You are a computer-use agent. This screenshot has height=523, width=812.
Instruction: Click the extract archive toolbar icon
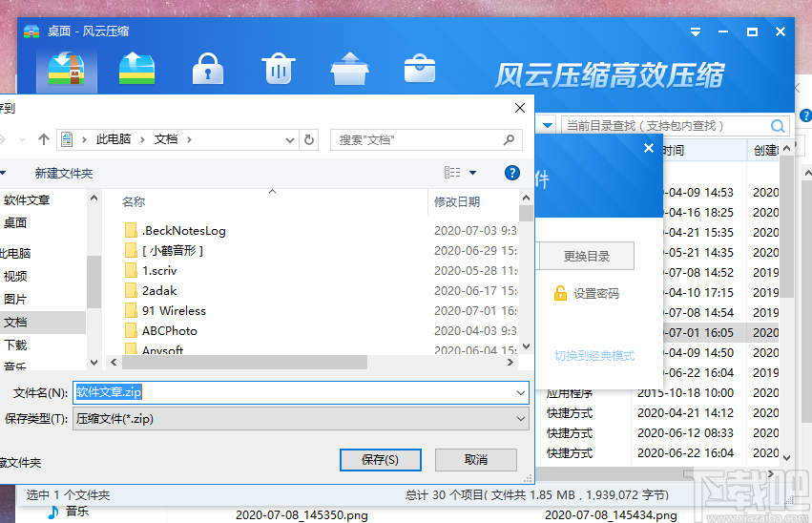pos(136,69)
